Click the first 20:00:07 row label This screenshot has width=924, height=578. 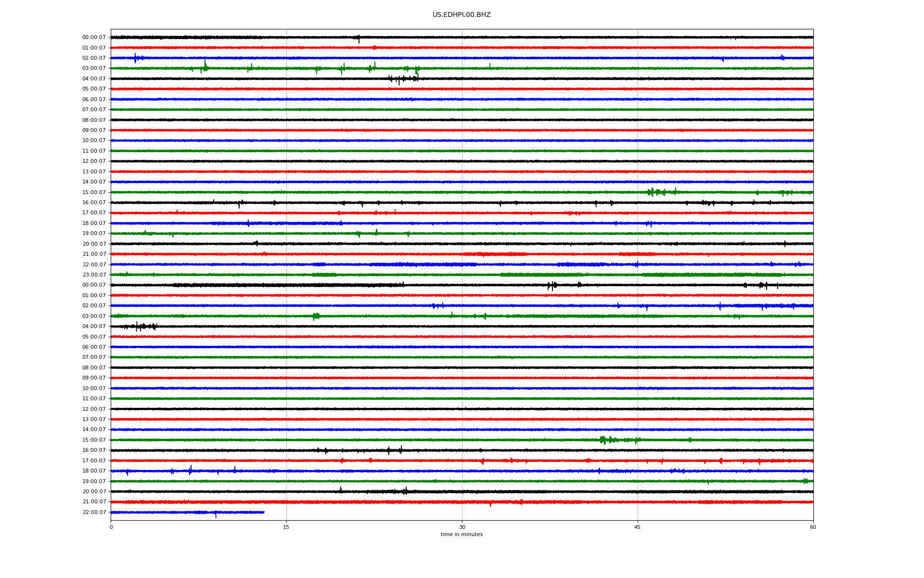94,244
